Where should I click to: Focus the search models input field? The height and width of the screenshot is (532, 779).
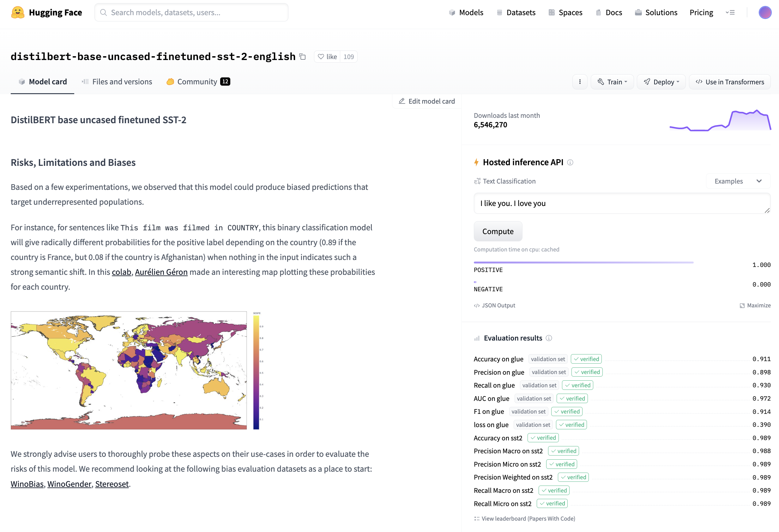191,12
